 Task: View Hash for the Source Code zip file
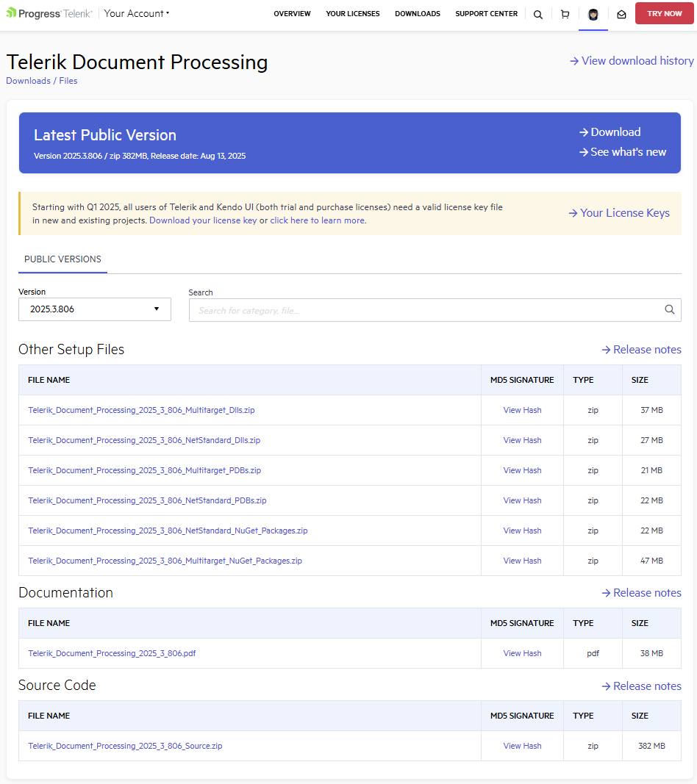click(x=522, y=745)
